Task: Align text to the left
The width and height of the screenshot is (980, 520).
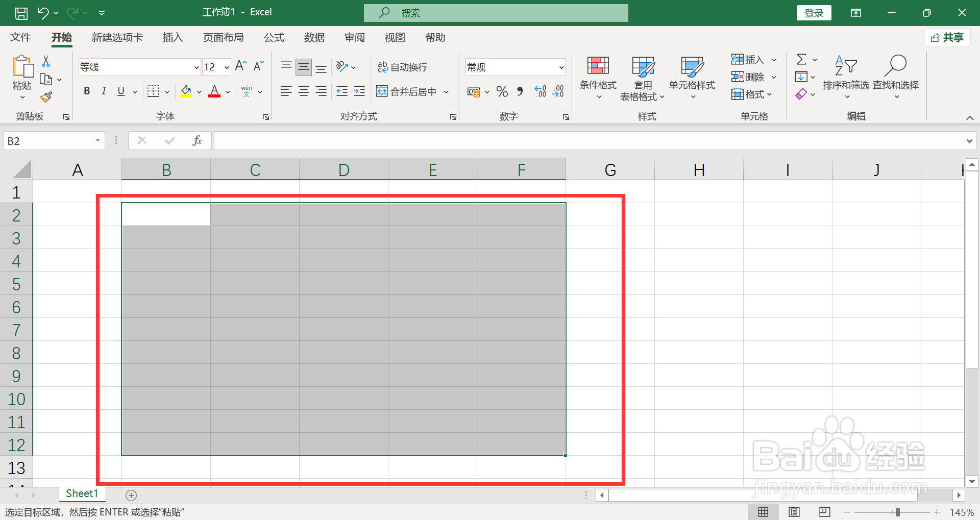Action: coord(286,91)
